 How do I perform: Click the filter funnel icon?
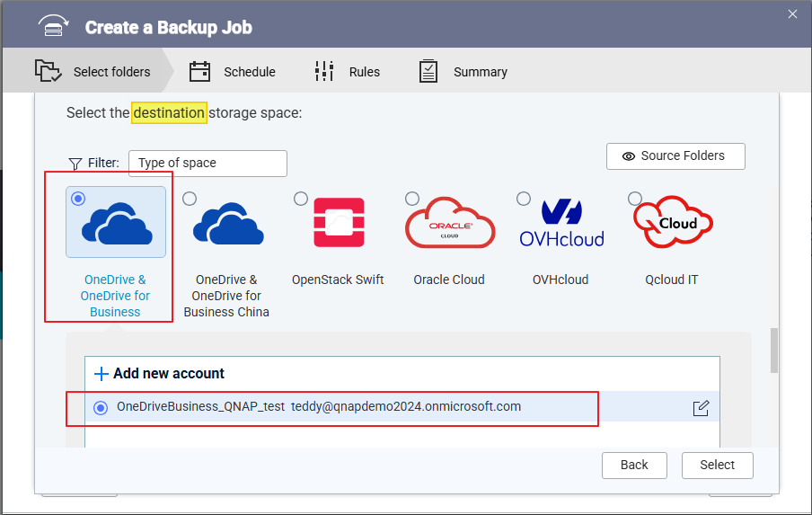pyautogui.click(x=75, y=164)
